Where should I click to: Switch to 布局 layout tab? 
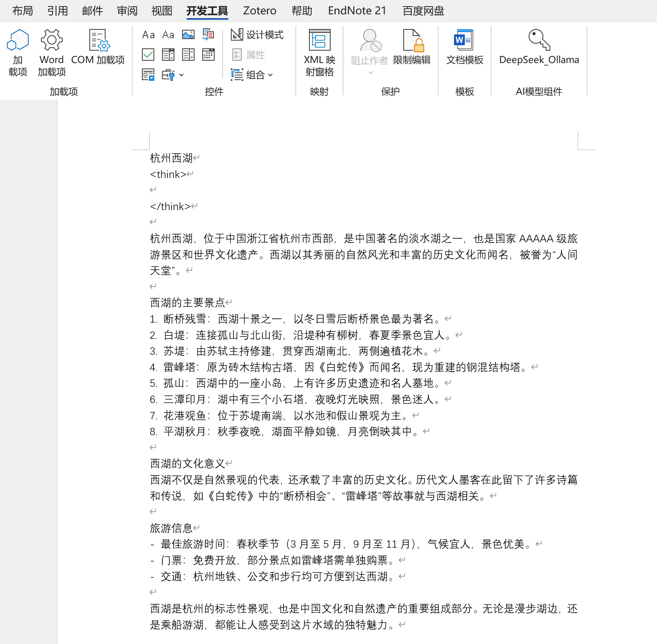(22, 10)
